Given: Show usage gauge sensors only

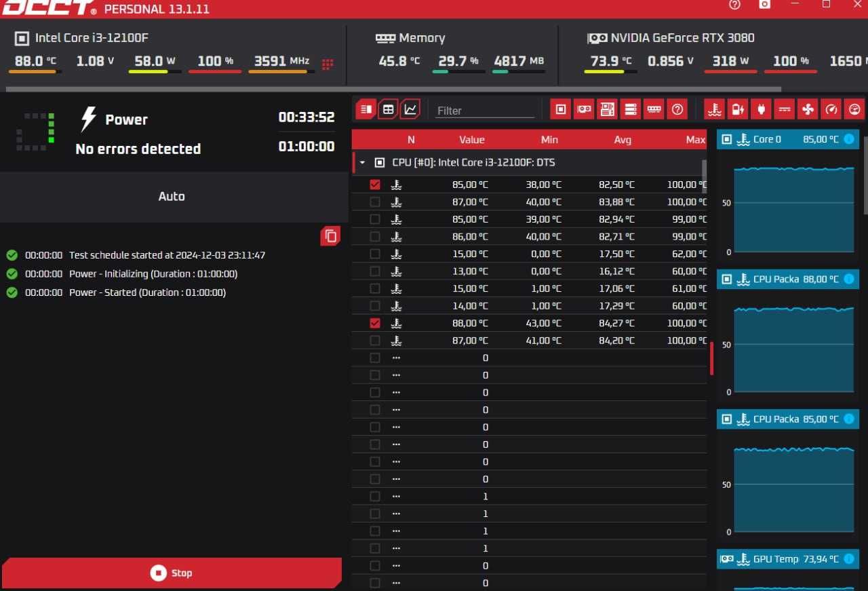Looking at the screenshot, I should pyautogui.click(x=831, y=109).
